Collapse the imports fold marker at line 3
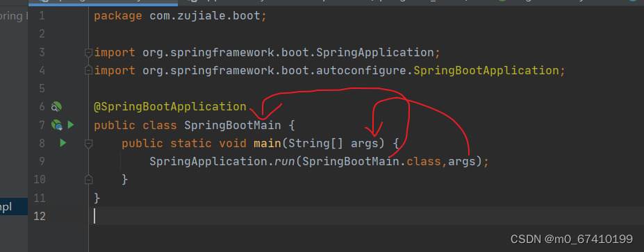Viewport: 644px width, 252px height. pyautogui.click(x=88, y=53)
